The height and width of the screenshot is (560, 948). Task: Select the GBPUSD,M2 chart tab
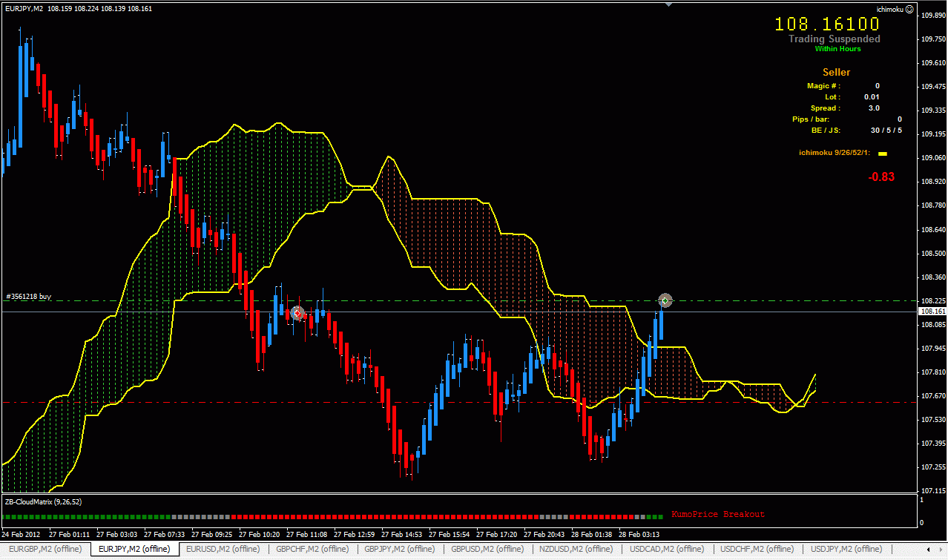tap(488, 549)
